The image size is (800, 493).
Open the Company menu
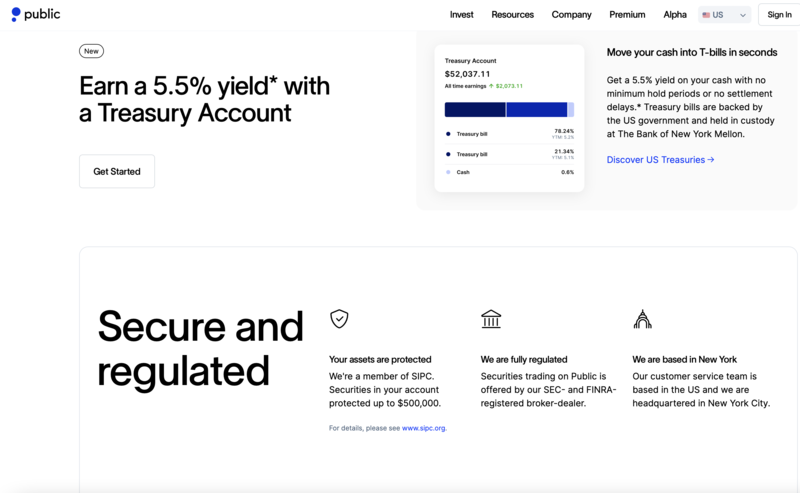pos(571,15)
